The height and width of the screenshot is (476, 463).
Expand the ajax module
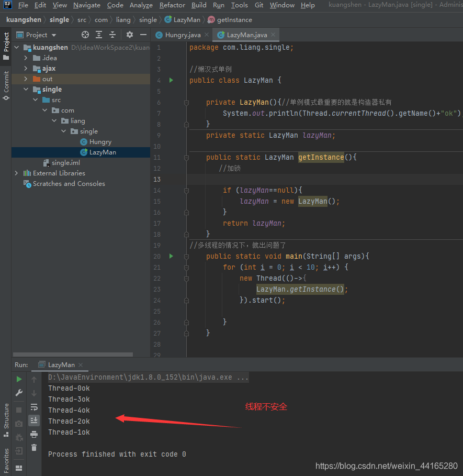pyautogui.click(x=26, y=68)
